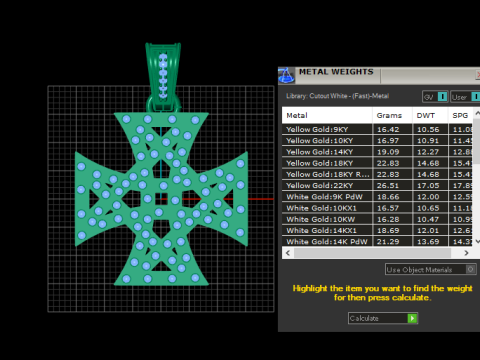Select the White Gold:14K PdW row
The image size is (480, 360).
(x=377, y=242)
